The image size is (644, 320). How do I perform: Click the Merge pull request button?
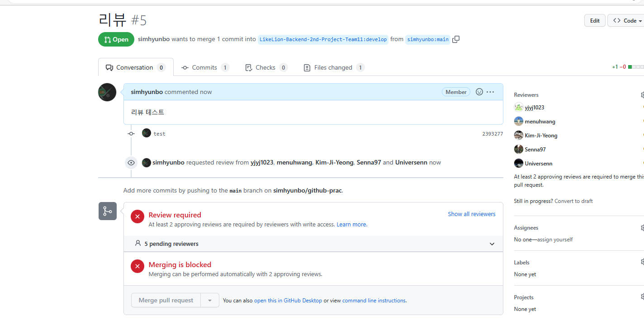166,301
